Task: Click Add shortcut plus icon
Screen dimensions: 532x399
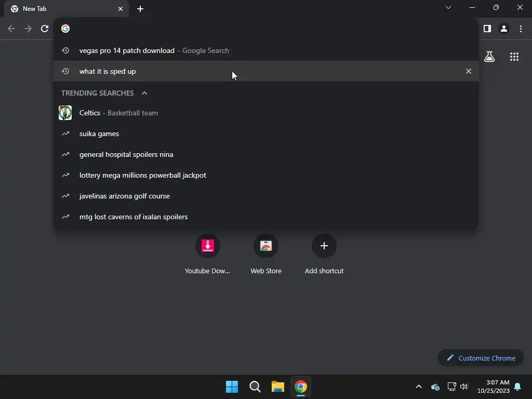Action: tap(324, 246)
